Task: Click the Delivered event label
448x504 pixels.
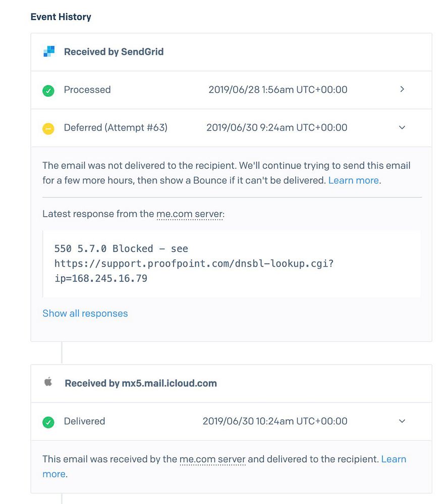Action: point(84,421)
